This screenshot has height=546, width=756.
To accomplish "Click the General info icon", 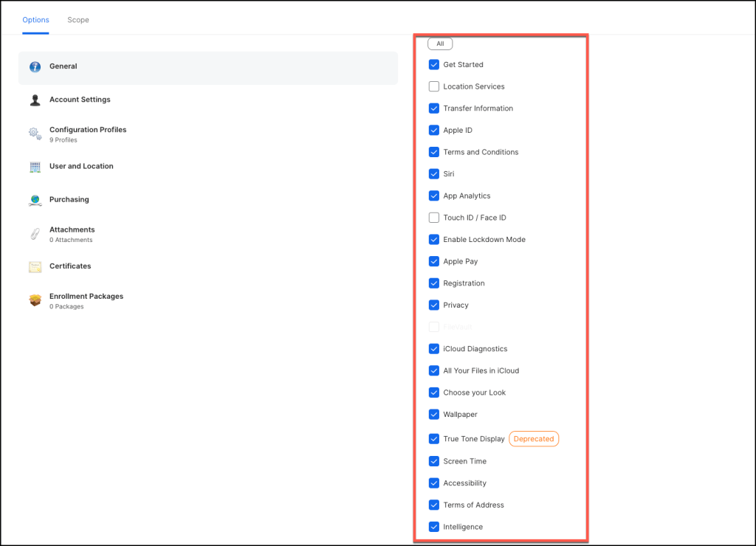I will click(35, 67).
